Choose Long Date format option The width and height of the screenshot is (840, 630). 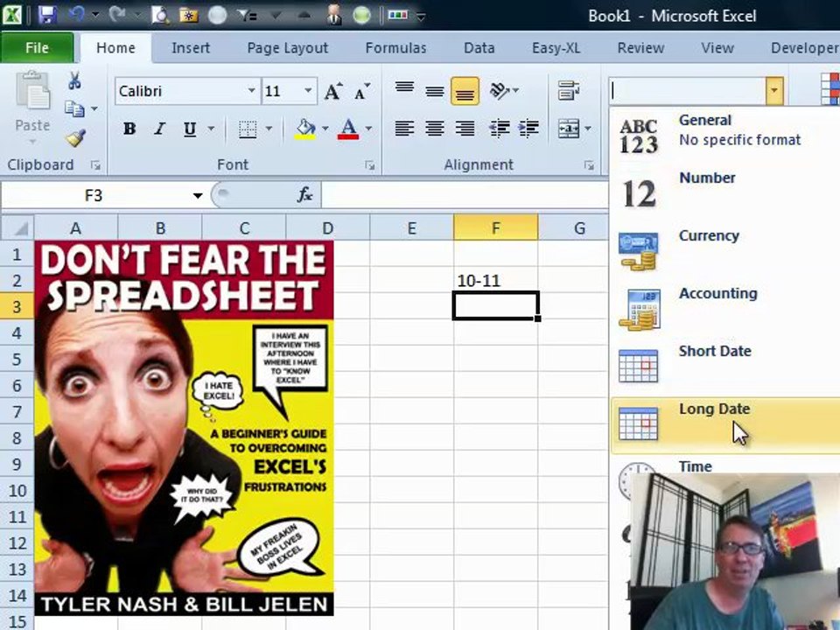(x=724, y=425)
